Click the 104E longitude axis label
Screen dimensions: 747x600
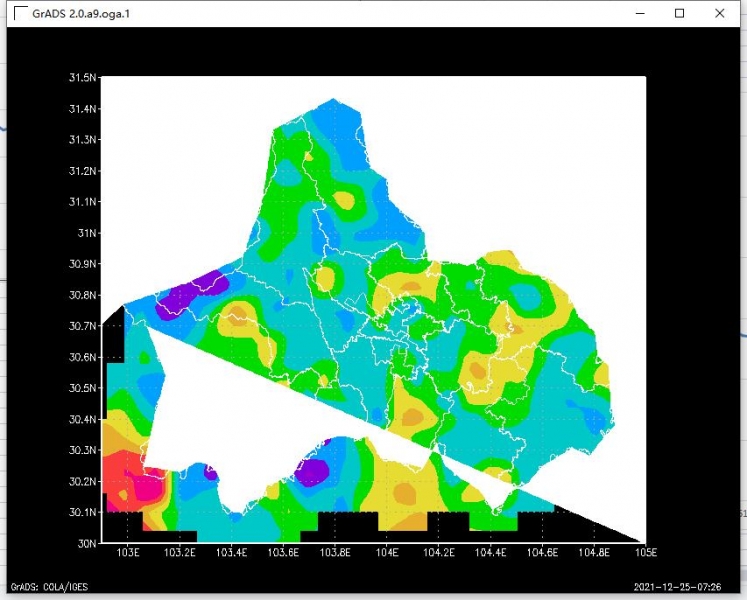point(386,553)
